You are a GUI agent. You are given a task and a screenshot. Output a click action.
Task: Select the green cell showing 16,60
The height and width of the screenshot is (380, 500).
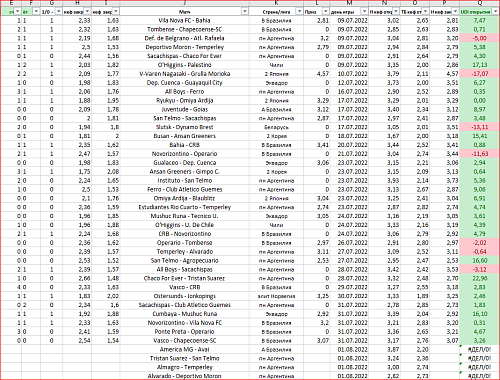click(479, 260)
